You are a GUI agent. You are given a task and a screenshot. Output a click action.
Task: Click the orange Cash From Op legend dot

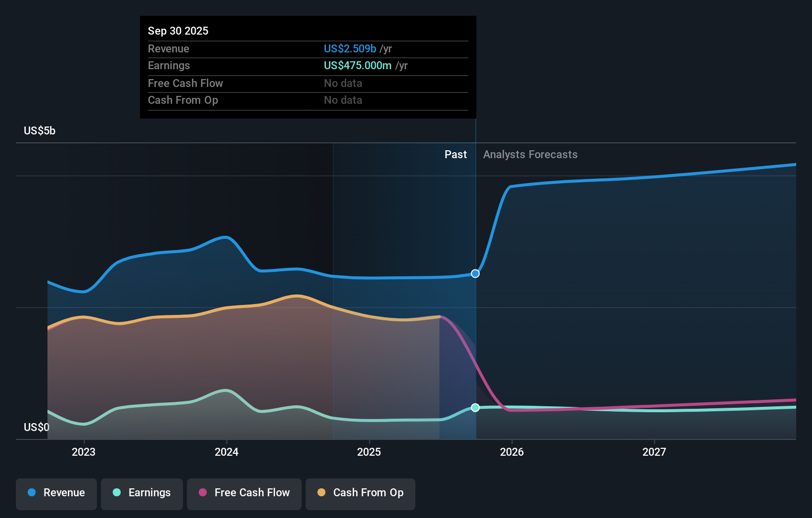pos(321,493)
